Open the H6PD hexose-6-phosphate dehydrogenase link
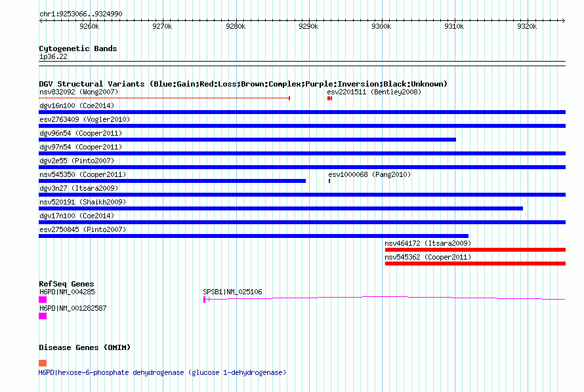584x392 pixels. 162,372
